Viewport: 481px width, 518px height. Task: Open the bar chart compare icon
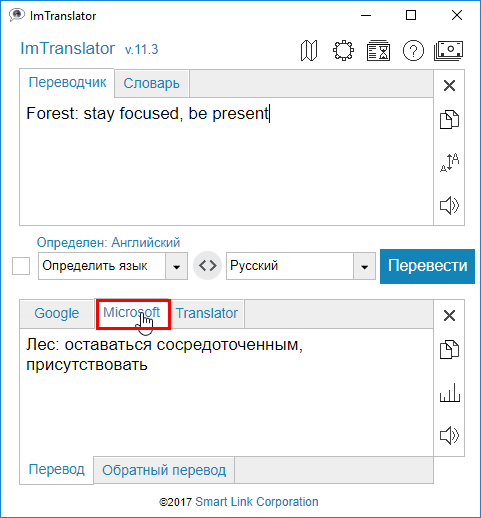[x=450, y=392]
